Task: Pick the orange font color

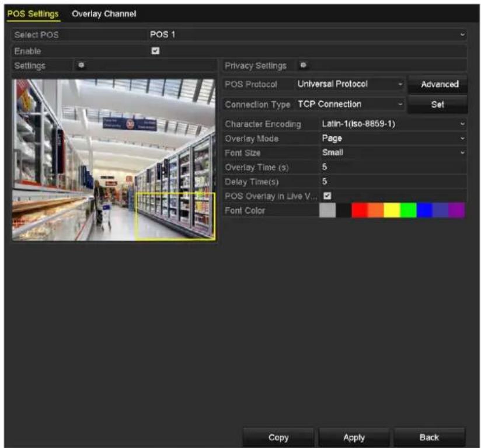Action: pyautogui.click(x=375, y=210)
